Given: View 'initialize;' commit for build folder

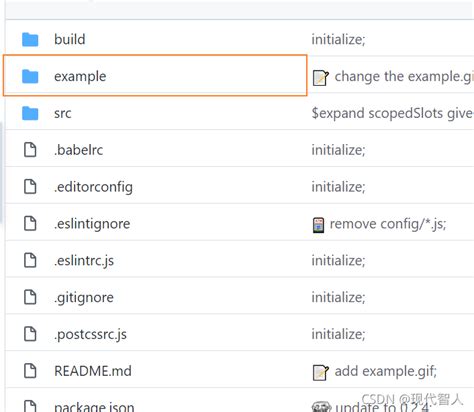Looking at the screenshot, I should tap(338, 40).
